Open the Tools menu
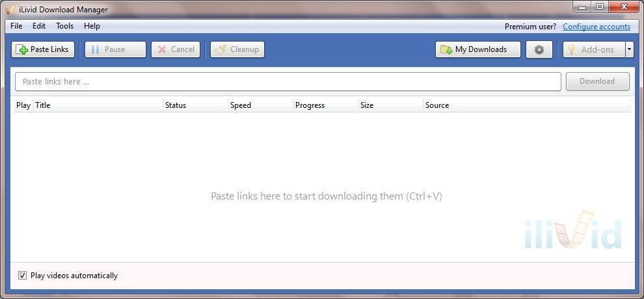This screenshot has height=299, width=644. tap(65, 26)
